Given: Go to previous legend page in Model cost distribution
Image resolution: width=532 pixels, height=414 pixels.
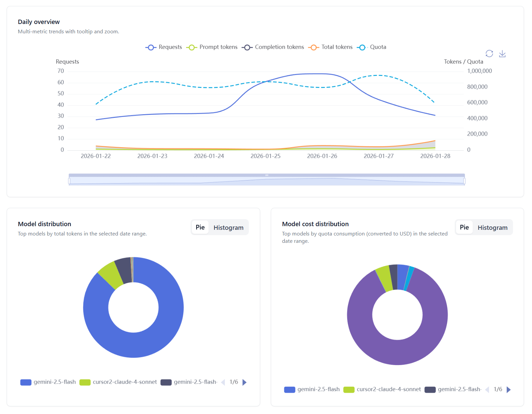Looking at the screenshot, I should [x=487, y=390].
